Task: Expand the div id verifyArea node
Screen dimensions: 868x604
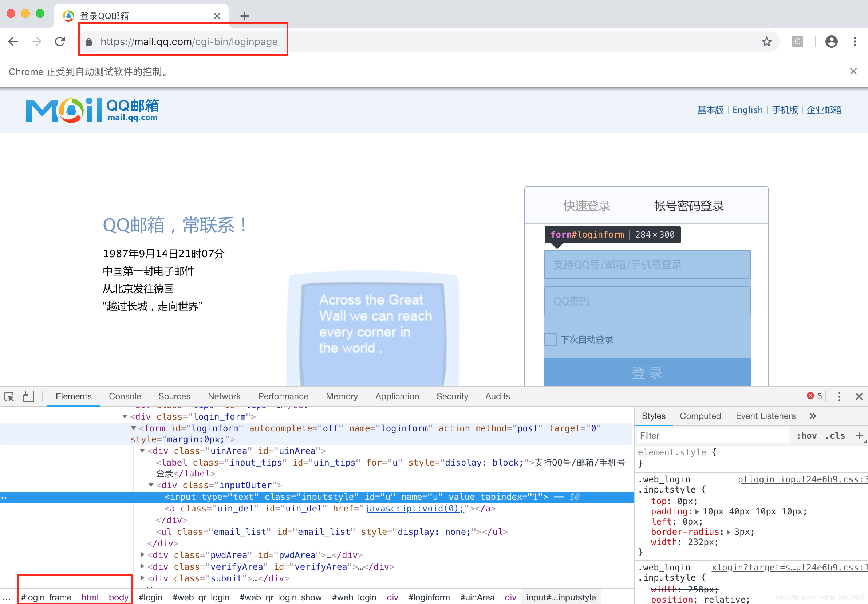Action: pos(142,566)
